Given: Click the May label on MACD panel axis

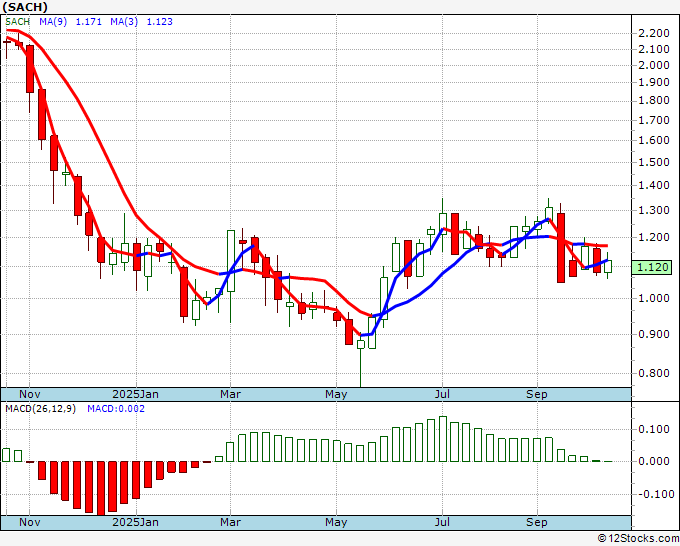Looking at the screenshot, I should tap(336, 522).
